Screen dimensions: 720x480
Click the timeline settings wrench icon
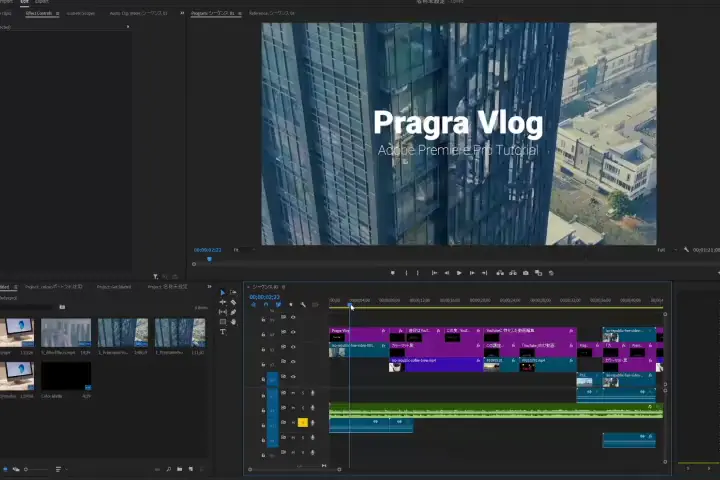(x=303, y=305)
